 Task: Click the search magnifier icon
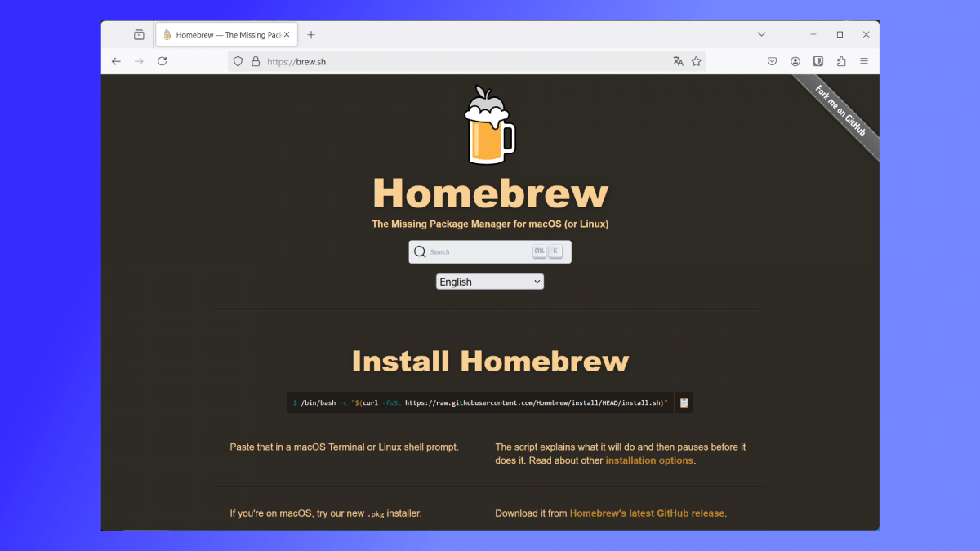coord(420,251)
